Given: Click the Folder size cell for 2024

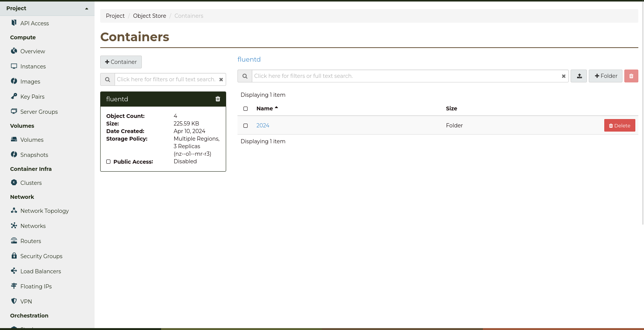Looking at the screenshot, I should 454,125.
